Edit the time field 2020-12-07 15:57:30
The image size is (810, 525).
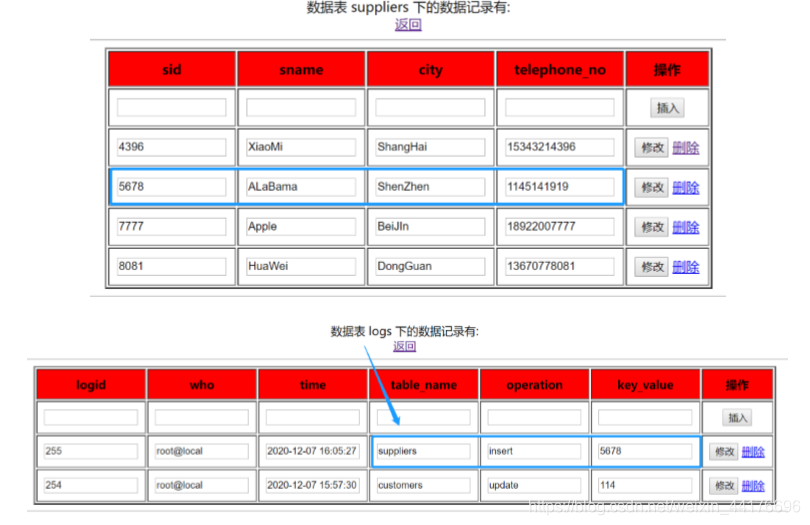313,485
